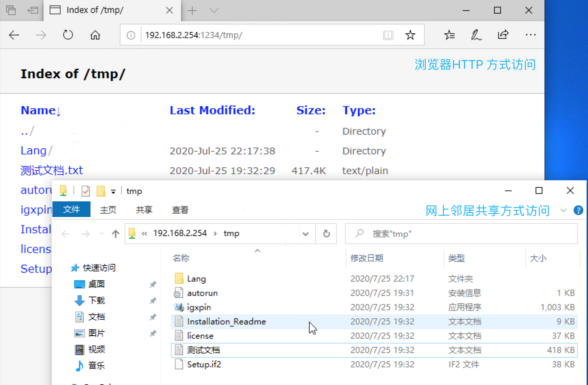
Task: Open the Lang/ directory link
Action: (33, 151)
